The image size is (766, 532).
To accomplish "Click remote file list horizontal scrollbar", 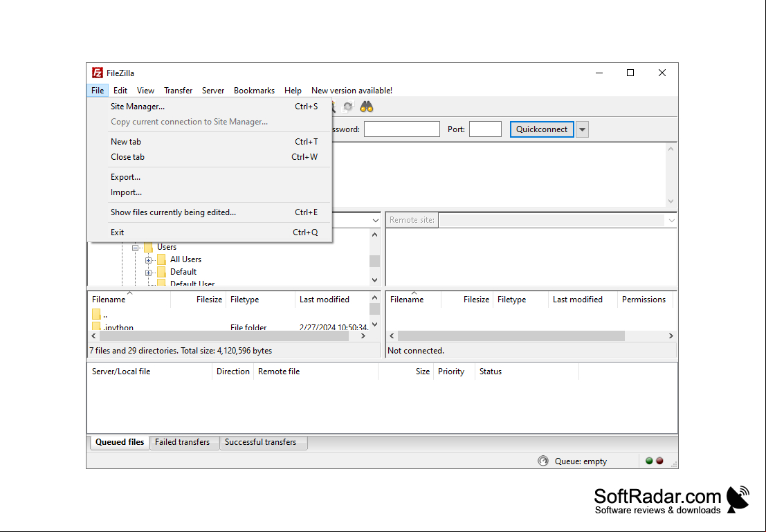I will point(511,336).
